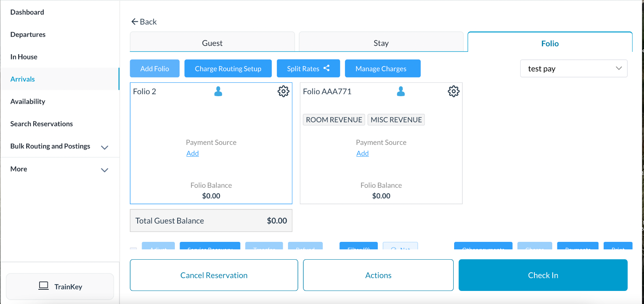
Task: Add payment source link for Folio AAA771
Action: (362, 154)
